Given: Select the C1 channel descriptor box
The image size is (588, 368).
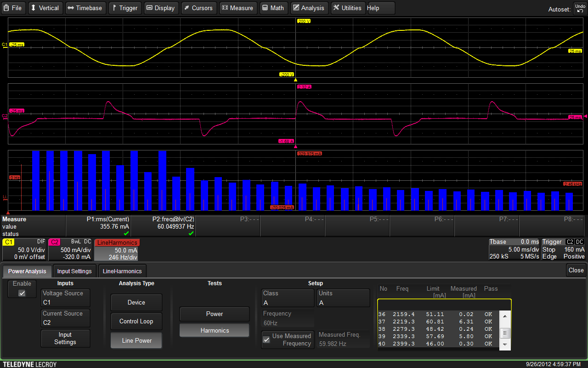Looking at the screenshot, I should click(24, 250).
